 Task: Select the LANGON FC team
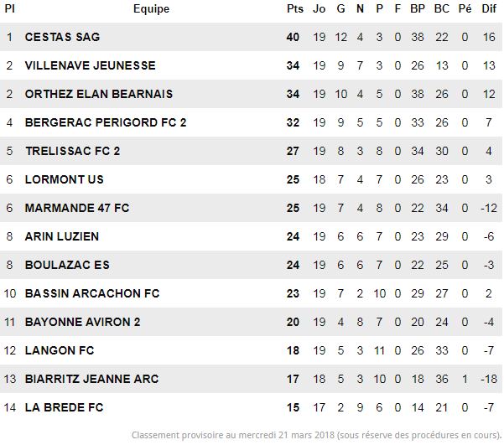(60, 350)
